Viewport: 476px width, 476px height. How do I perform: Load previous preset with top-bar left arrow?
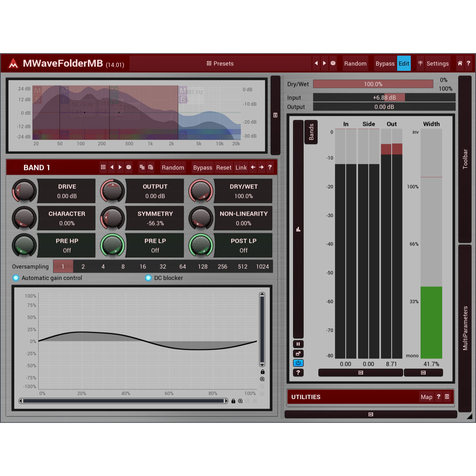point(316,63)
